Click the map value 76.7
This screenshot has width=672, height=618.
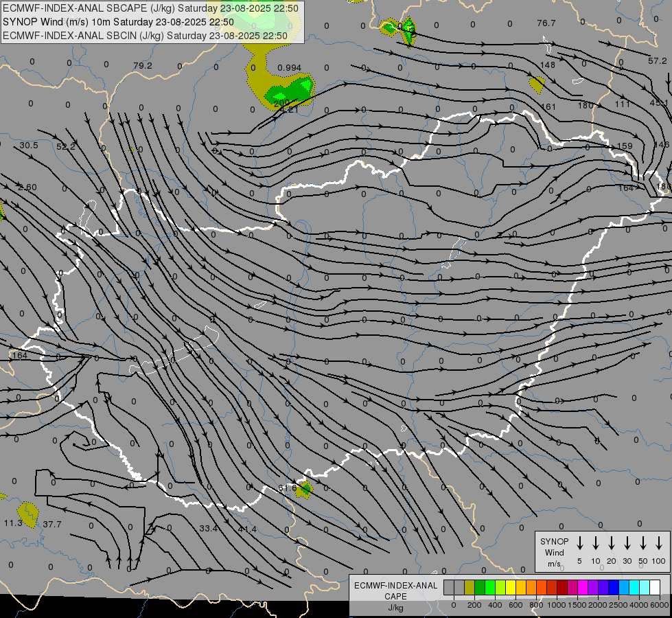(546, 23)
